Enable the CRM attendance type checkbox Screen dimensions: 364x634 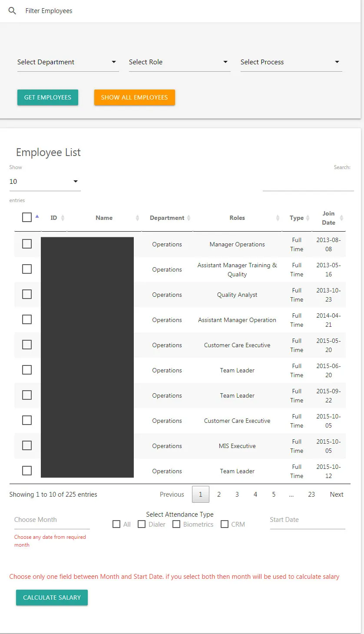225,524
